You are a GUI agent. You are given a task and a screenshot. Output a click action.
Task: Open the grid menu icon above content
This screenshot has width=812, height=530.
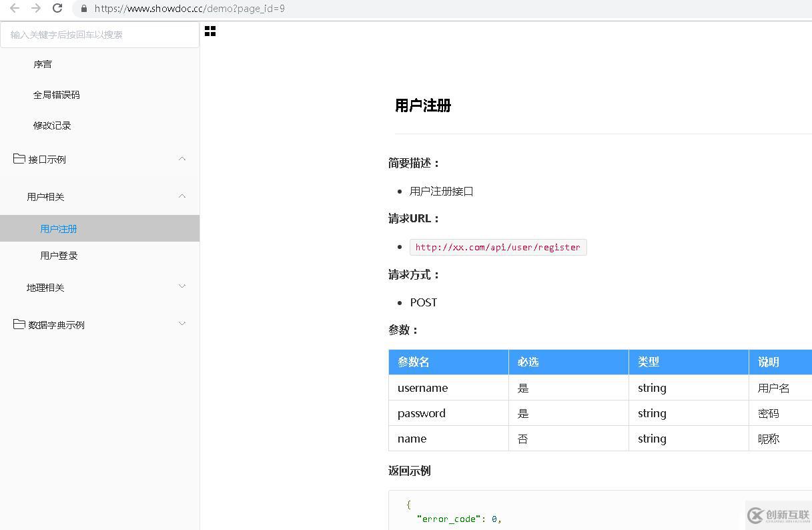(x=210, y=31)
